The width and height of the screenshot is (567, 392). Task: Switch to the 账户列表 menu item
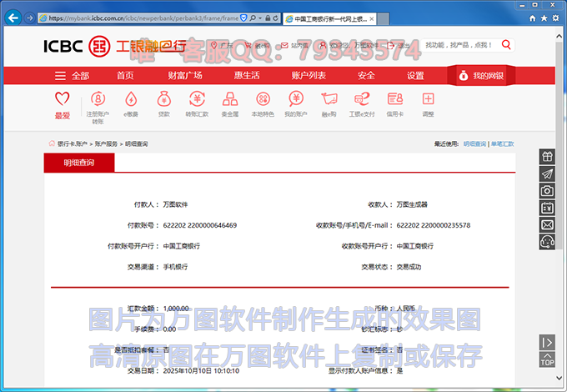(x=309, y=75)
